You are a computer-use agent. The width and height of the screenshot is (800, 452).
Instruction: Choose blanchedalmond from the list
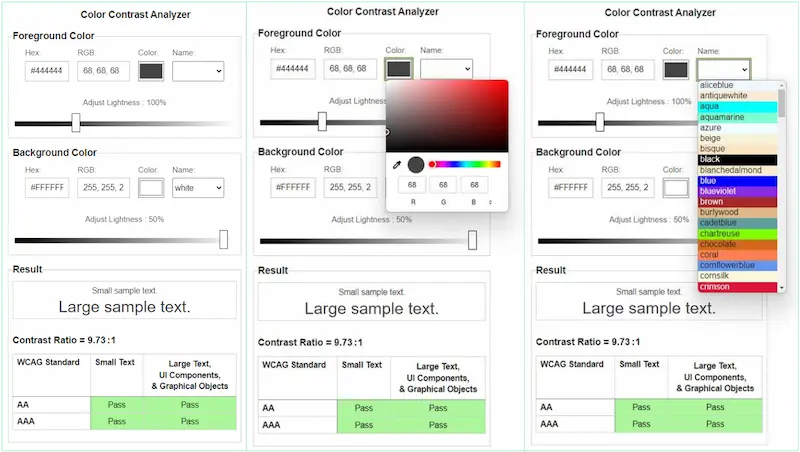tap(738, 170)
